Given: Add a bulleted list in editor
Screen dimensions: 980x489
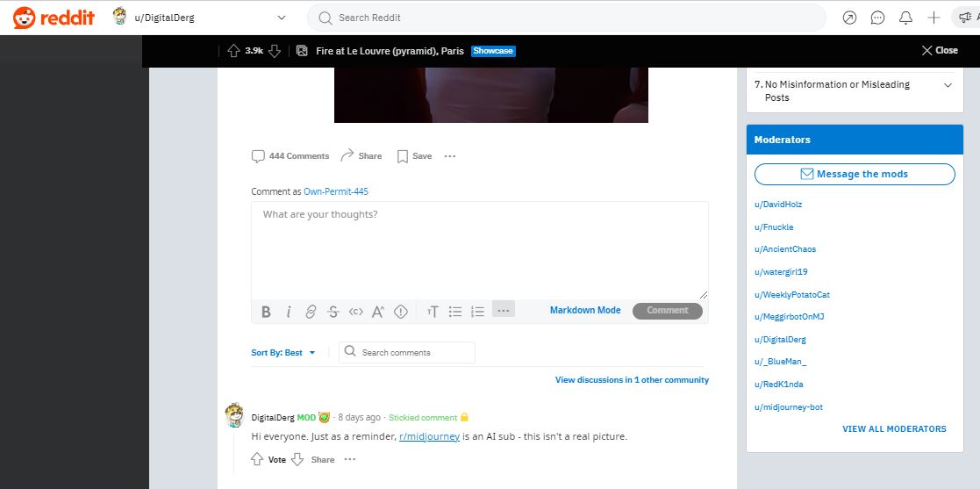Looking at the screenshot, I should 455,312.
